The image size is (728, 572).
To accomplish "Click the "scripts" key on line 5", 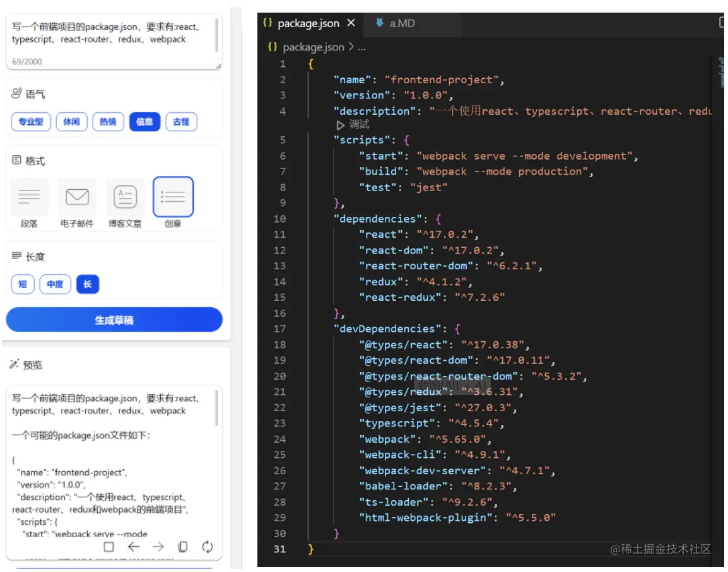I will tap(361, 140).
